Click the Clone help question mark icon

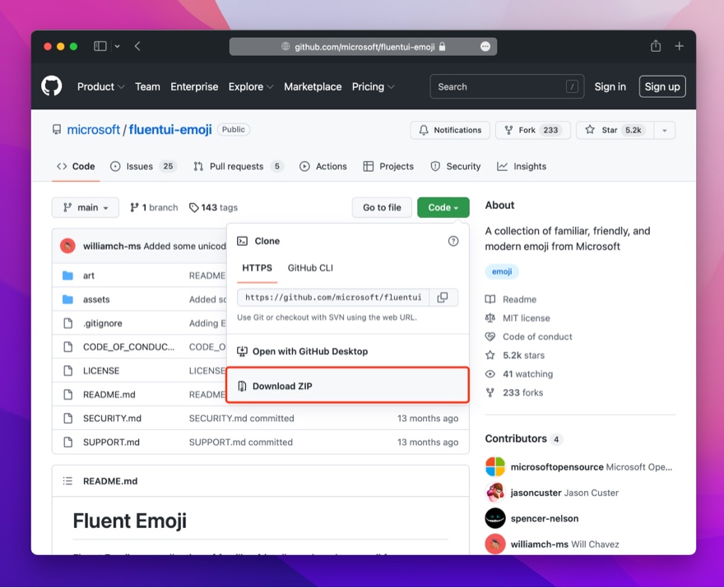click(453, 241)
